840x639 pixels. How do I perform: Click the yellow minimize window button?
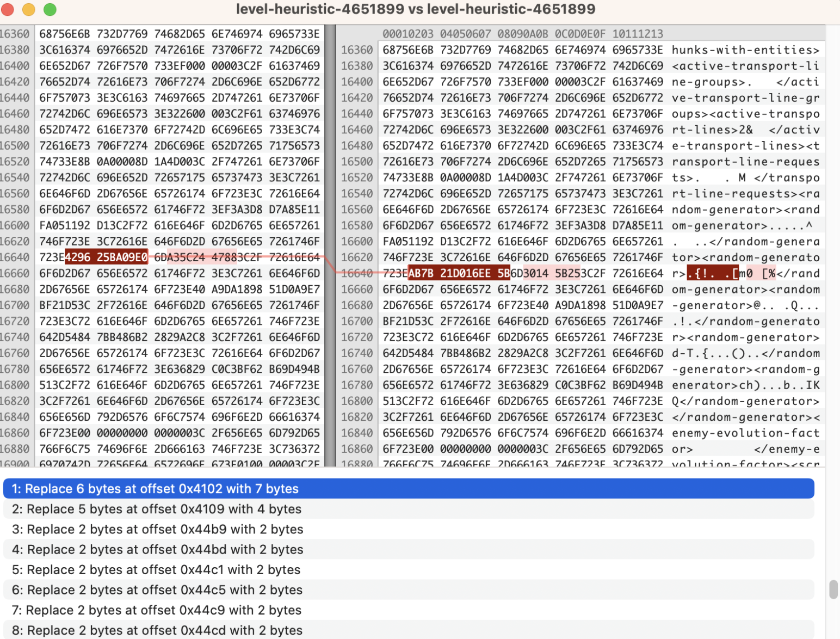coord(29,9)
